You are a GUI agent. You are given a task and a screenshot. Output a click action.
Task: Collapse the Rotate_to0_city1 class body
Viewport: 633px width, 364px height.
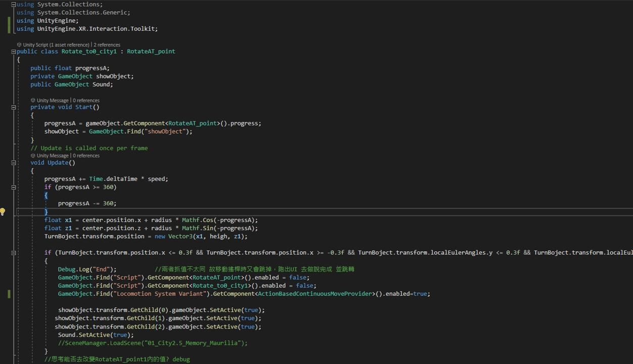(x=13, y=51)
